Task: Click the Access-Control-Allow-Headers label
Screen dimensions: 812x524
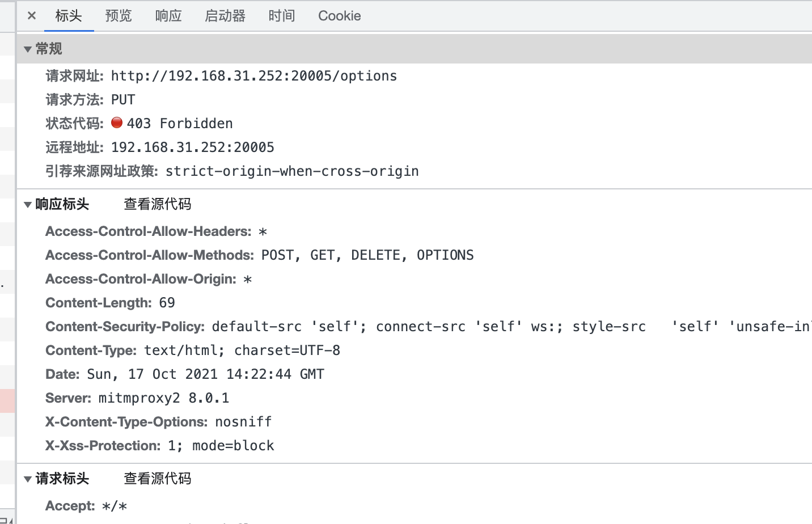Action: (149, 231)
